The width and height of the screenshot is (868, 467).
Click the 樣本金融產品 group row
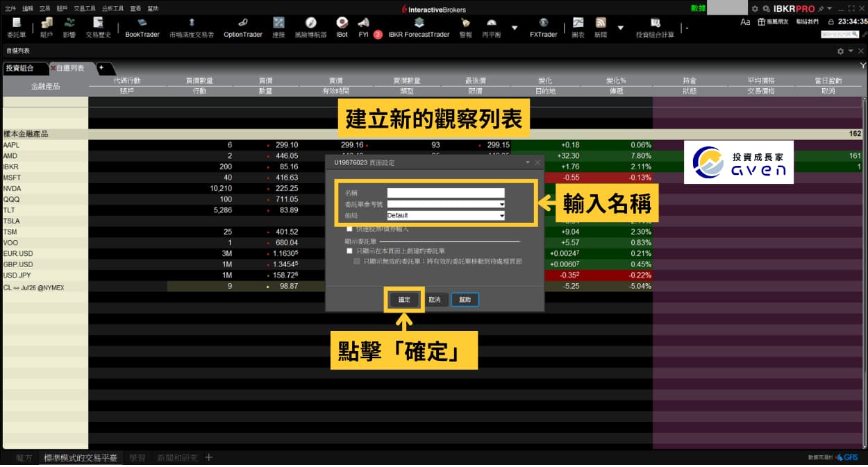tap(433, 133)
